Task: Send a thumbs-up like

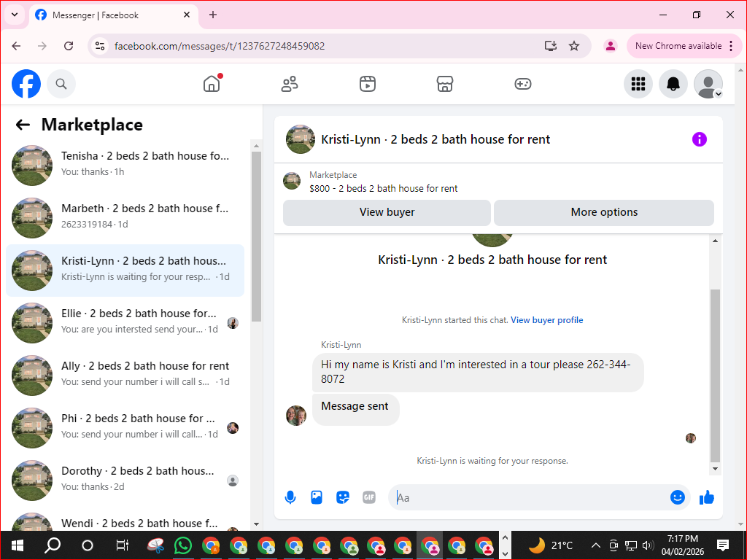Action: [706, 497]
